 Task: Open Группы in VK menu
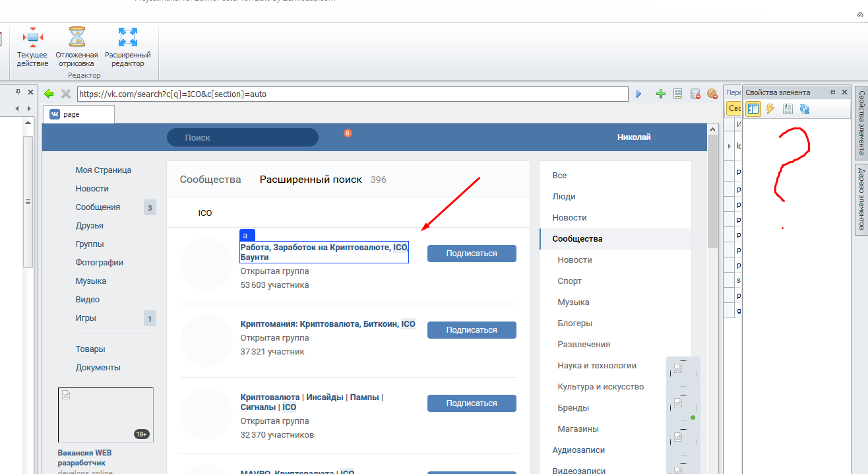tap(90, 244)
